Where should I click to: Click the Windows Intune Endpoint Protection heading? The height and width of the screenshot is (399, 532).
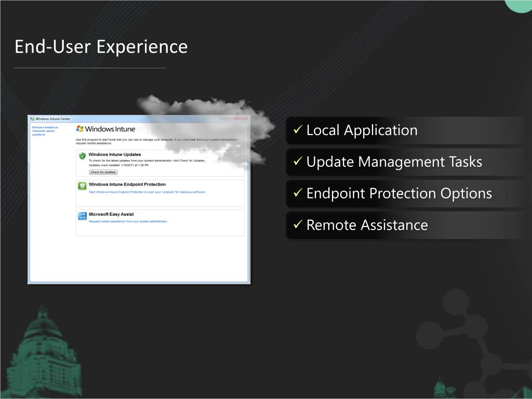click(x=127, y=184)
